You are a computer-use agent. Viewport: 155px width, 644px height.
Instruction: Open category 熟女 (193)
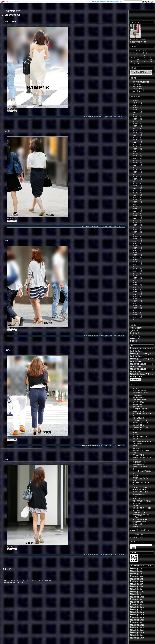pos(134,331)
